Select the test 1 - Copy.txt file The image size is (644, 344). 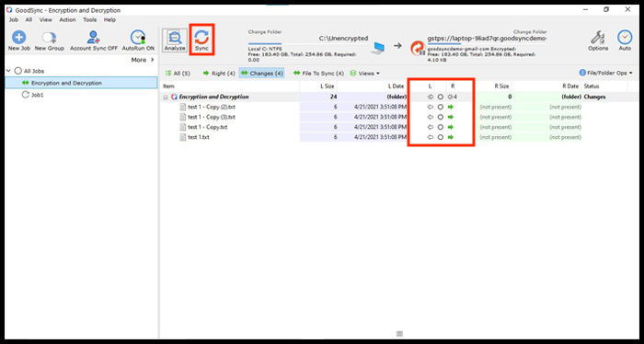pos(207,127)
